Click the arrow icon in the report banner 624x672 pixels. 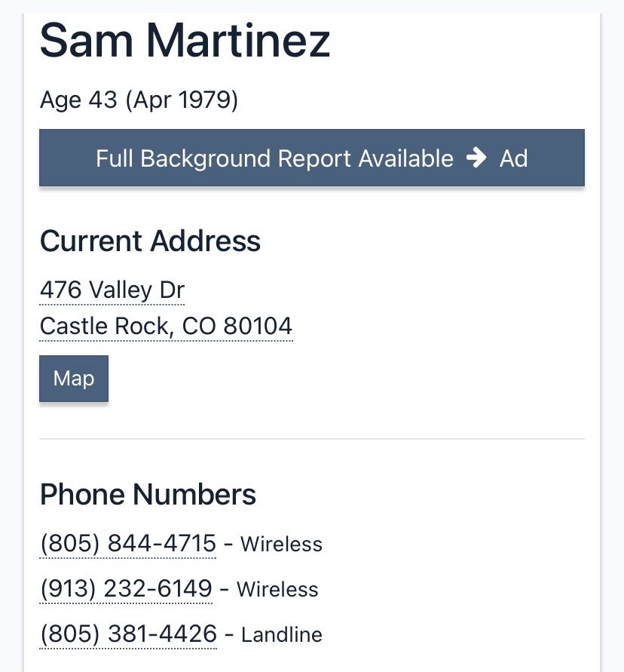pos(476,158)
